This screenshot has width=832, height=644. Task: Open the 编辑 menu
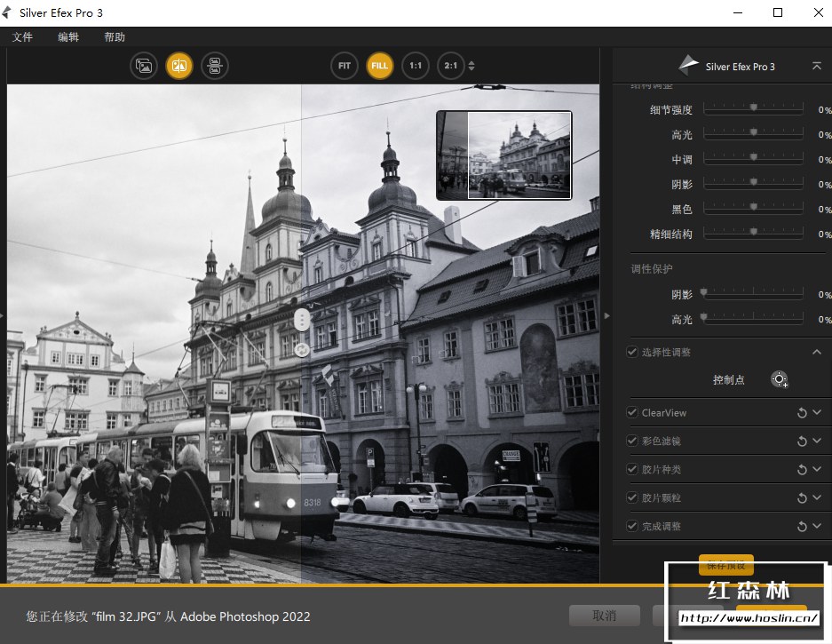[x=68, y=36]
